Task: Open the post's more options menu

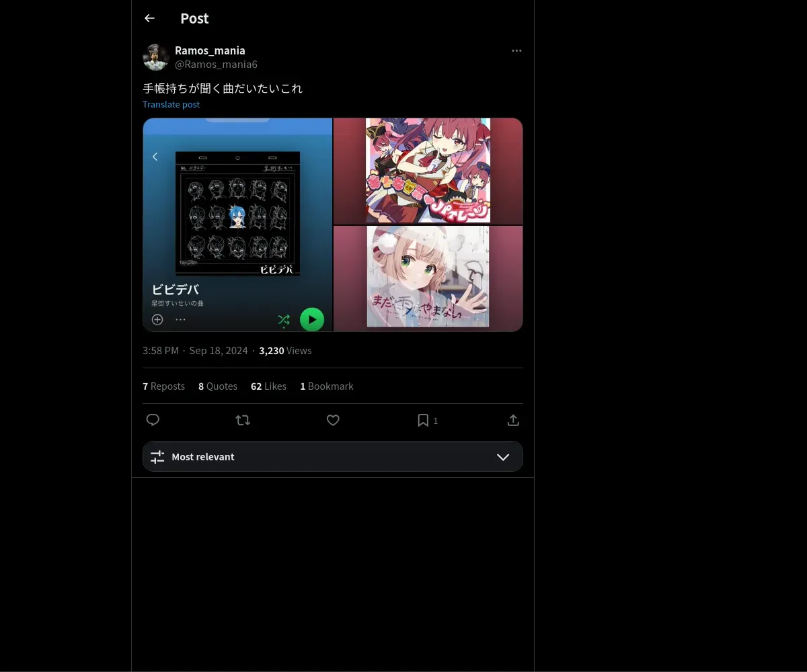Action: coord(516,50)
